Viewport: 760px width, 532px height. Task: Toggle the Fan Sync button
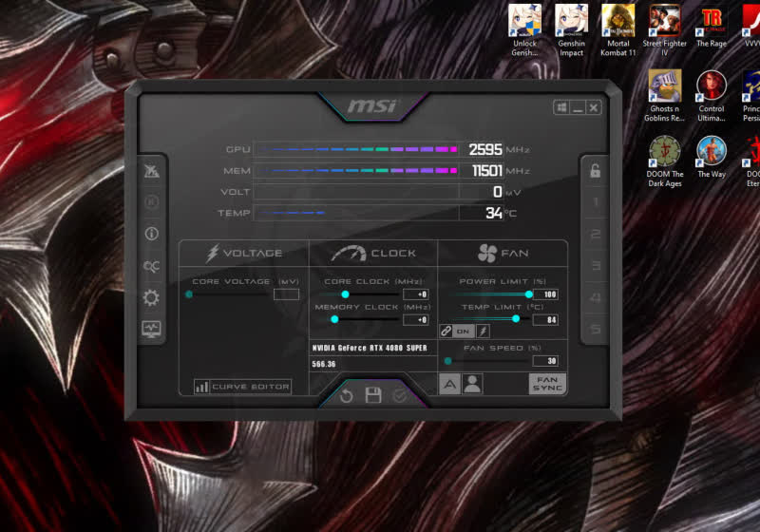547,384
